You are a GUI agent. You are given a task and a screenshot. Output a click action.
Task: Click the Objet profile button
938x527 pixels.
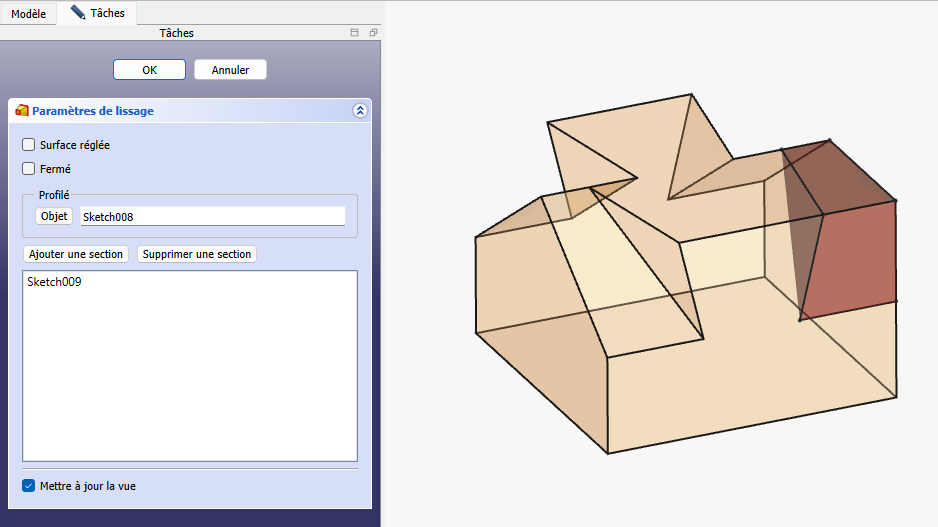[x=54, y=216]
